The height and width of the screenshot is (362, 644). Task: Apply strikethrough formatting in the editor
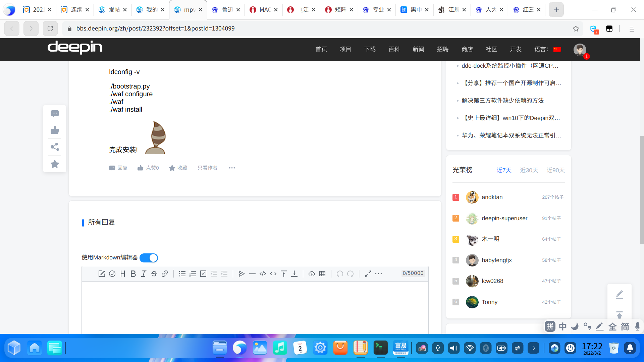pyautogui.click(x=154, y=274)
